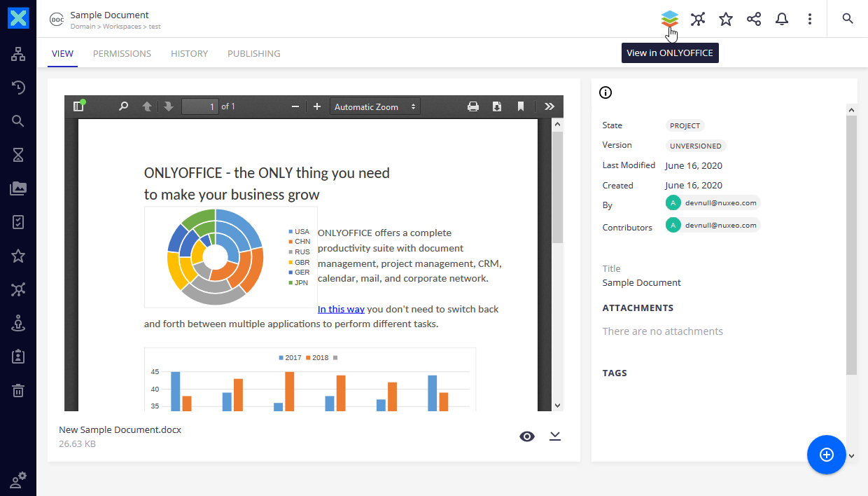
Task: Toggle the PDF viewer sidebar panel
Action: (78, 106)
